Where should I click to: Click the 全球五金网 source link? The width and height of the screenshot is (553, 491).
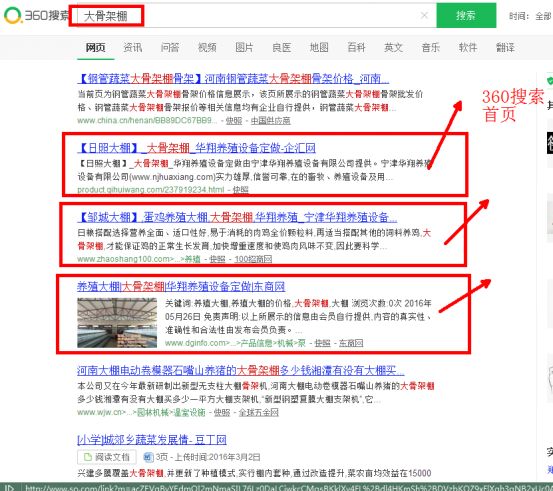point(259,412)
